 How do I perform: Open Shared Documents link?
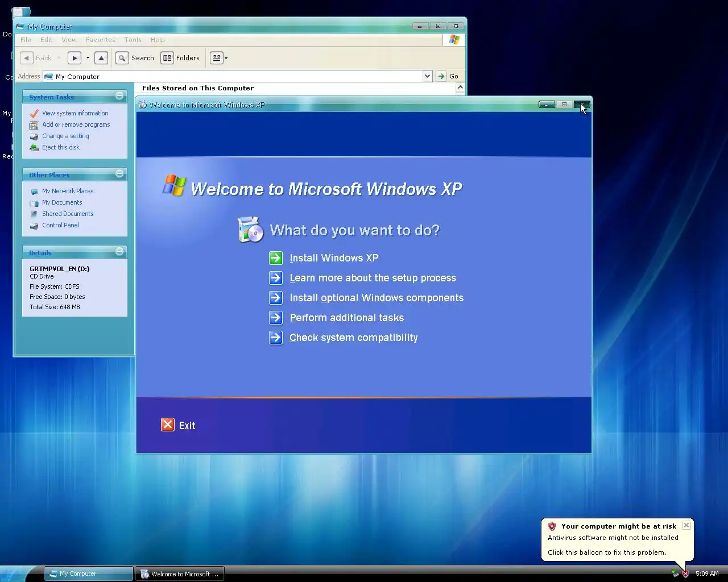(68, 214)
